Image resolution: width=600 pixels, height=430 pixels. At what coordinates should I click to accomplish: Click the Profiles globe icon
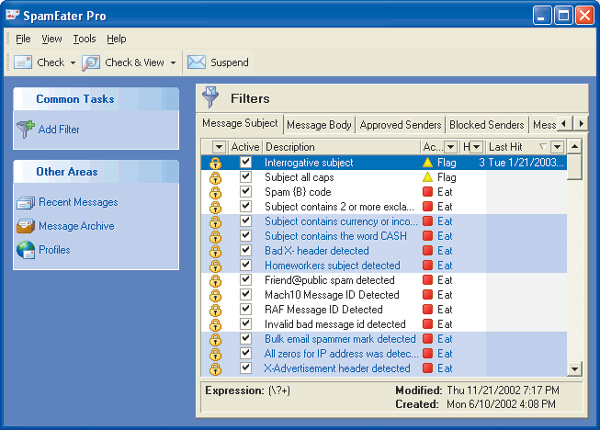tap(26, 250)
